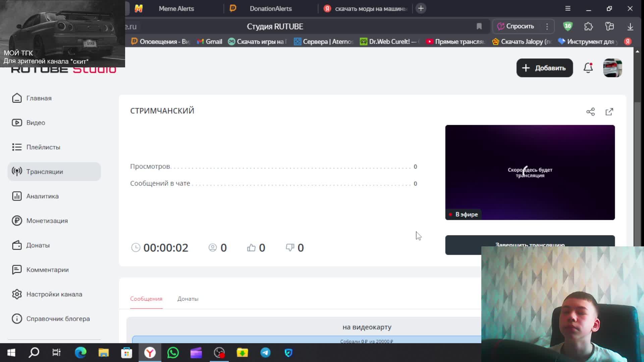Open a new browser tab with the plus button

click(x=421, y=8)
